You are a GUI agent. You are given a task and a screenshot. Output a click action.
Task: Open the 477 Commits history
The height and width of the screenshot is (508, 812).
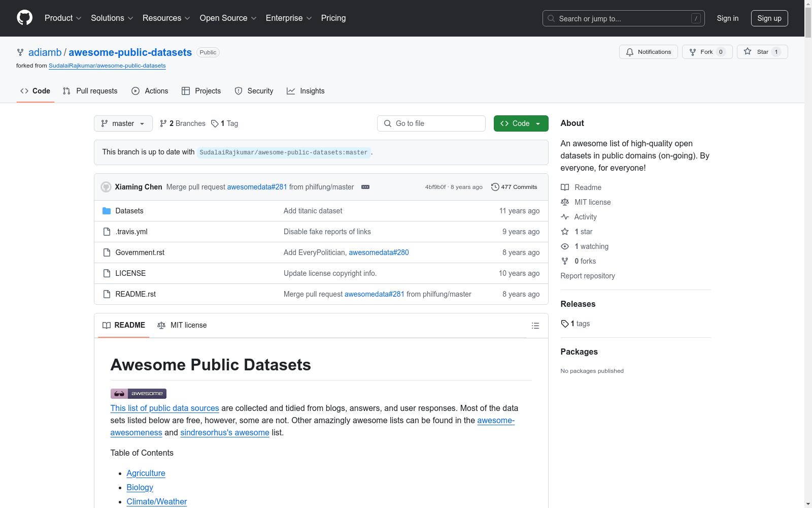pyautogui.click(x=514, y=187)
